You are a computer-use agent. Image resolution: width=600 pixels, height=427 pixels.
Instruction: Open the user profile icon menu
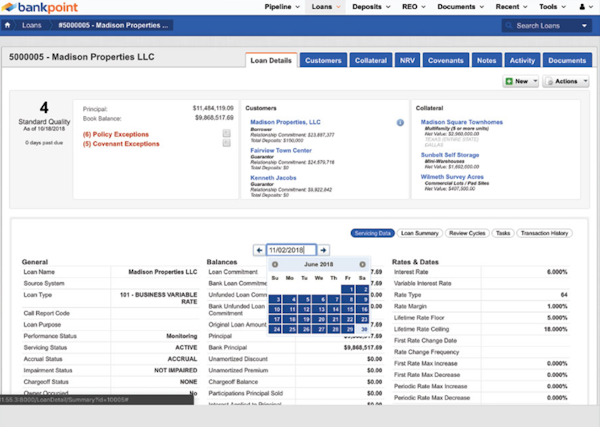click(x=584, y=6)
